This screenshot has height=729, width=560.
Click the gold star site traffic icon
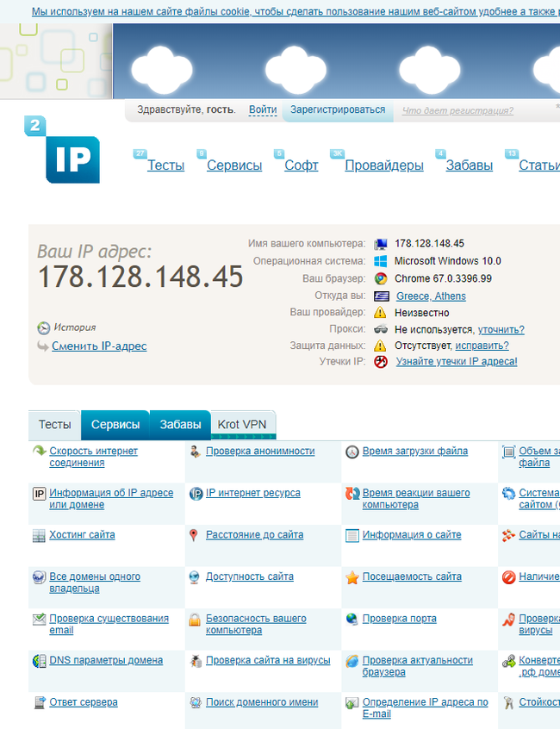click(x=352, y=577)
